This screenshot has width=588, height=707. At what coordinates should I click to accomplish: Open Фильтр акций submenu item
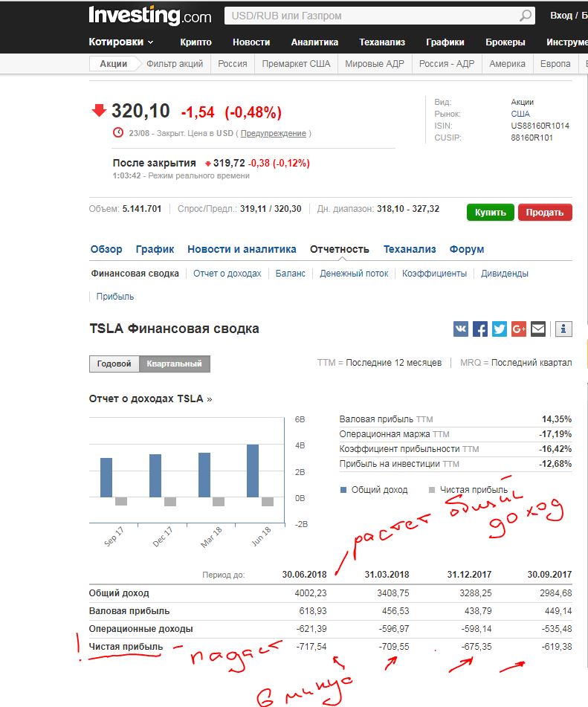[175, 64]
